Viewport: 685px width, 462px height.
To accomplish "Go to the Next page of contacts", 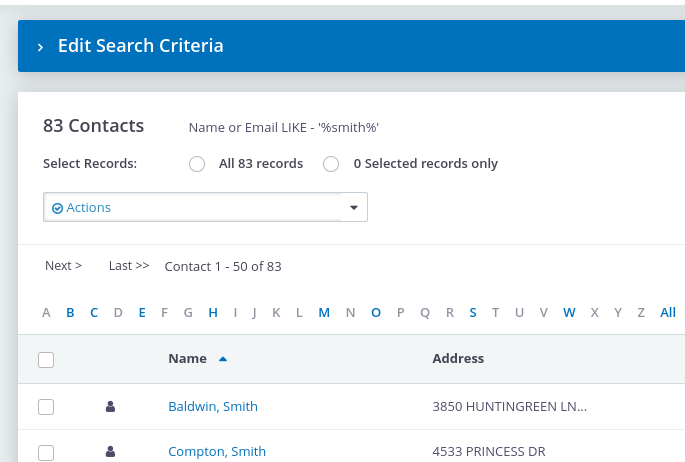I will tap(63, 265).
